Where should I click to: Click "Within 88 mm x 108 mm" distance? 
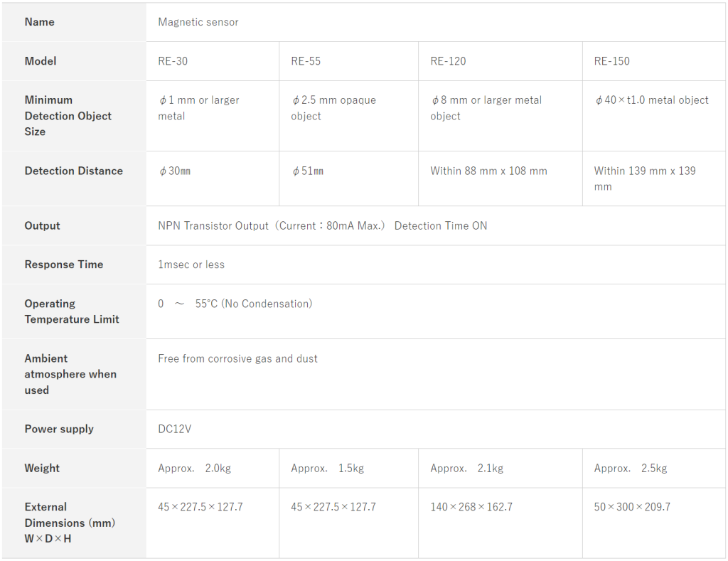(488, 171)
